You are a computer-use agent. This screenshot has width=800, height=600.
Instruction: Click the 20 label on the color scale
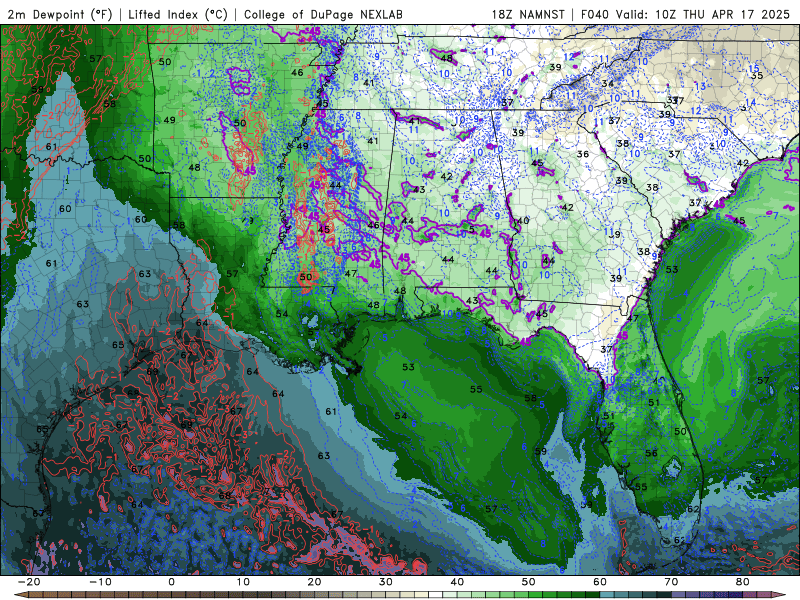click(x=314, y=582)
